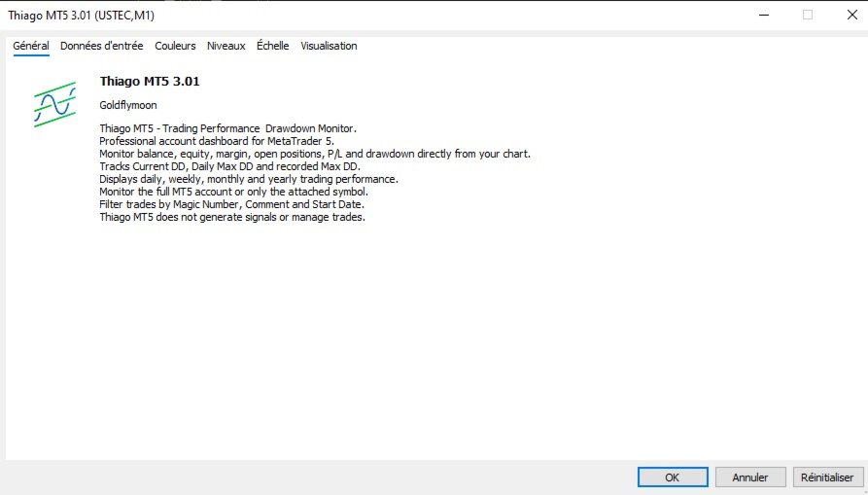Image resolution: width=868 pixels, height=495 pixels.
Task: Click the green indicator logo icon
Action: click(x=54, y=104)
